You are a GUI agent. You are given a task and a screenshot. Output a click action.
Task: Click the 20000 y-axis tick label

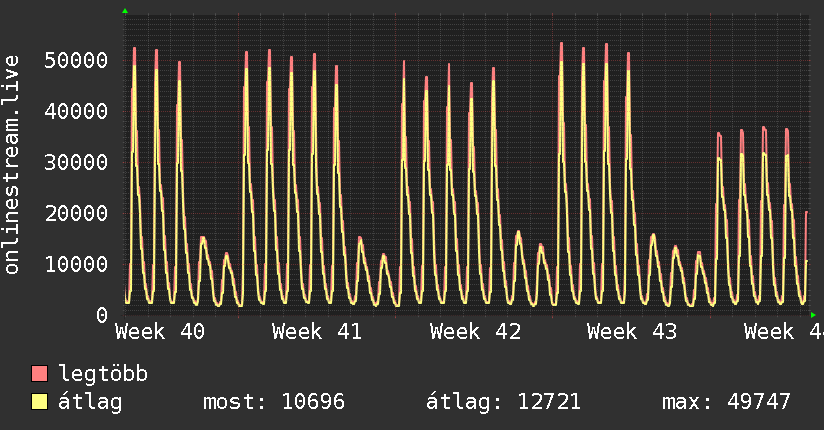pos(76,213)
